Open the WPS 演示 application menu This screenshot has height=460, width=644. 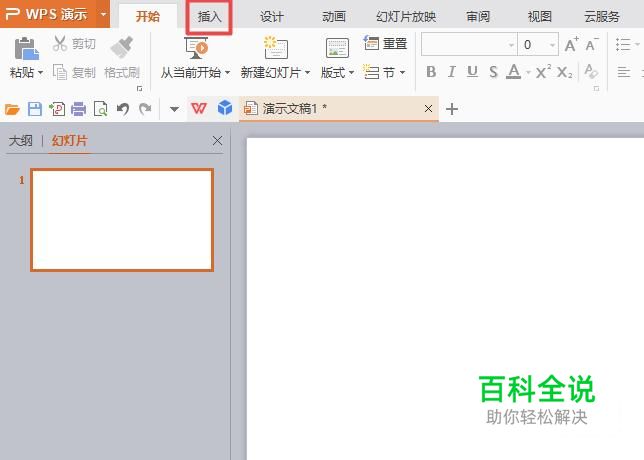(x=48, y=14)
